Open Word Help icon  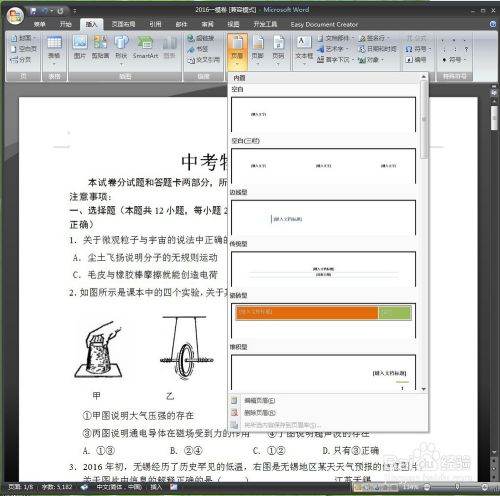coord(493,24)
